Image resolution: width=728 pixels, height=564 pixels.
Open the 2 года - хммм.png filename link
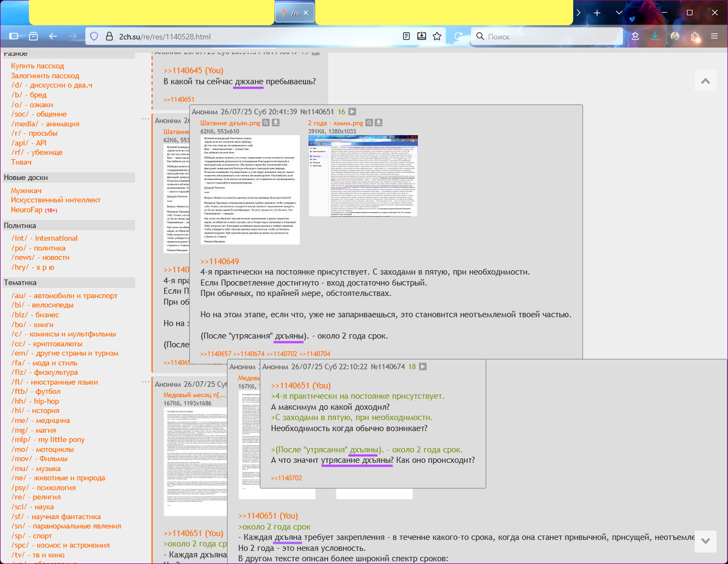[335, 123]
